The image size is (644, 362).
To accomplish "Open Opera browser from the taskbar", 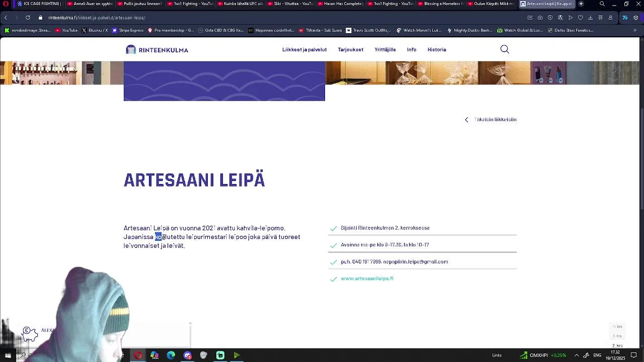I will pyautogui.click(x=138, y=355).
